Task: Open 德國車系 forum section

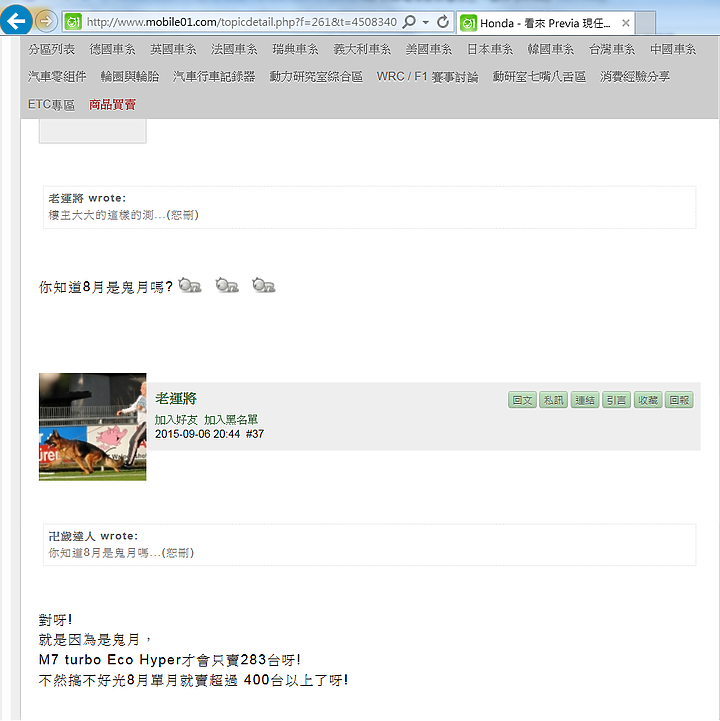Action: pyautogui.click(x=112, y=49)
